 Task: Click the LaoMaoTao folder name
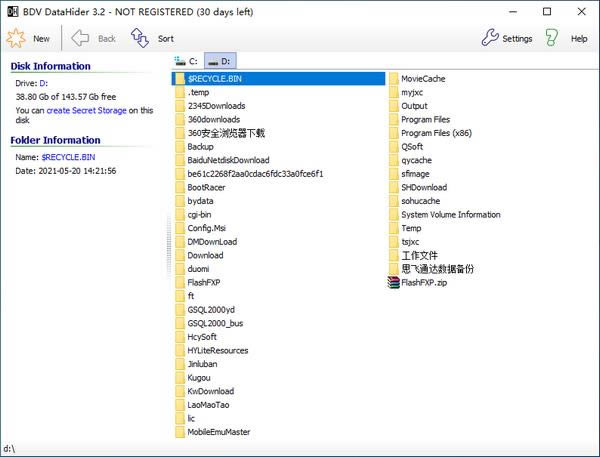(x=208, y=405)
